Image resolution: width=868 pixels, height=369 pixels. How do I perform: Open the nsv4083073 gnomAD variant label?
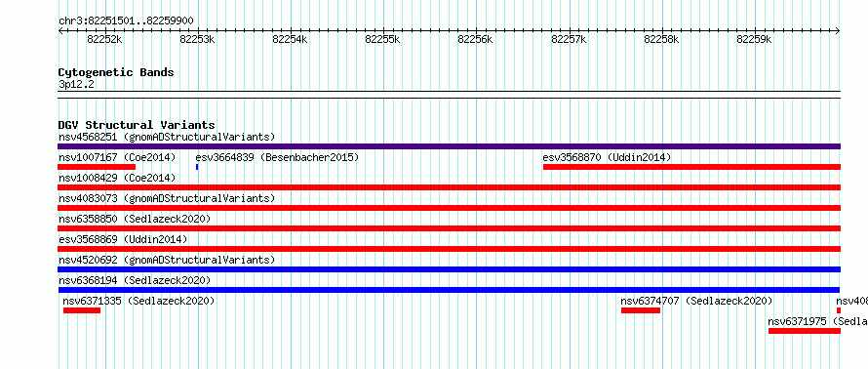pyautogui.click(x=167, y=198)
